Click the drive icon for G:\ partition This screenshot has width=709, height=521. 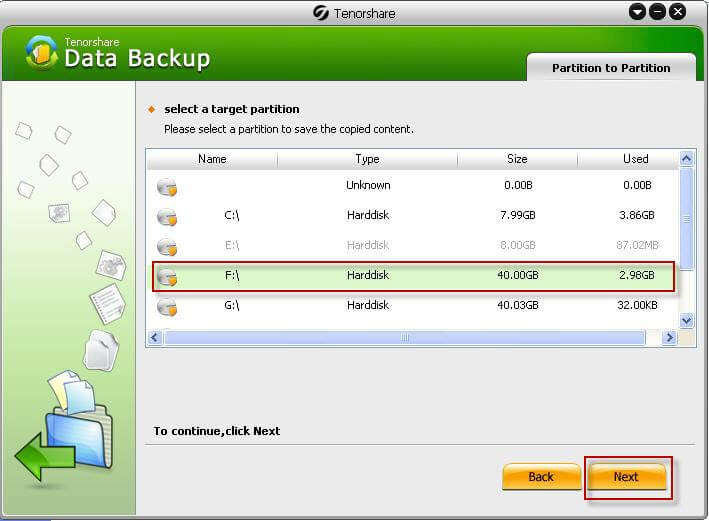[x=167, y=306]
